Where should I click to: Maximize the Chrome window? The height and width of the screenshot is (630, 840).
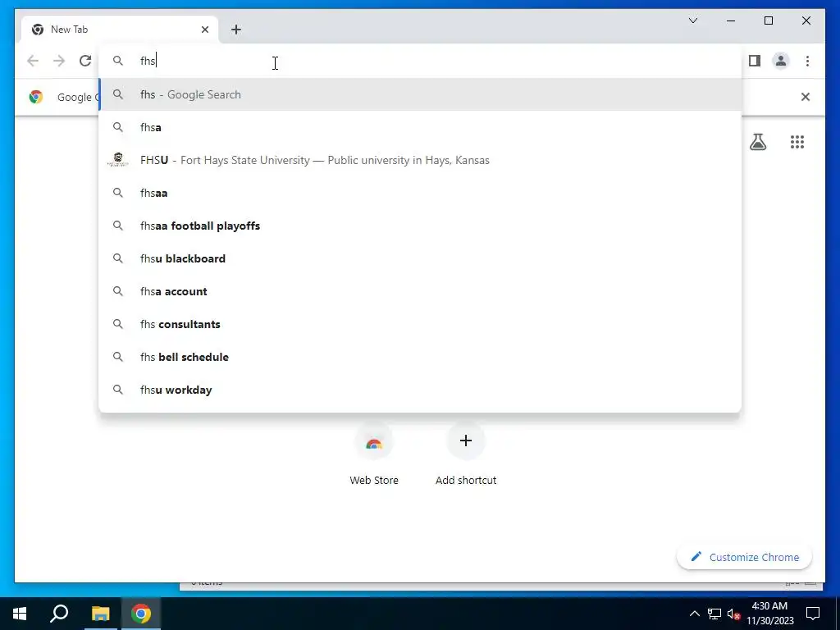pyautogui.click(x=768, y=21)
